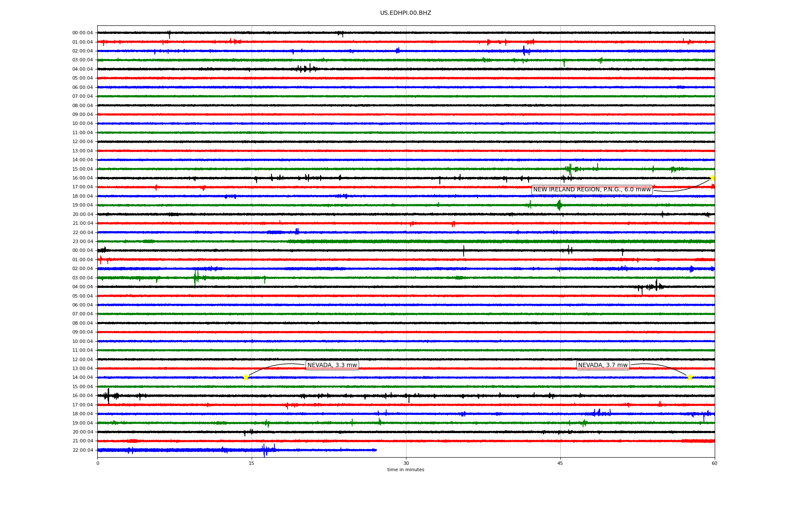The width and height of the screenshot is (812, 508).
Task: Click the 60 minute x-axis tick label
Action: tap(714, 463)
